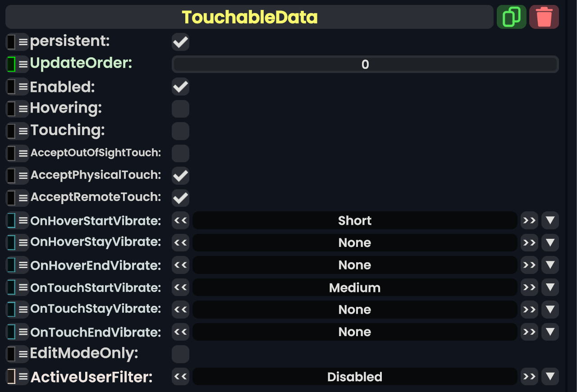Image resolution: width=577 pixels, height=392 pixels.
Task: Expand OnTouchEndVibrate options dropdown arrow
Action: [550, 332]
